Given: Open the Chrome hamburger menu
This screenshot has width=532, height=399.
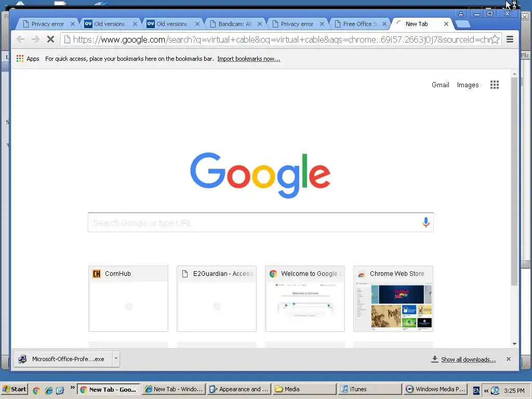Looking at the screenshot, I should click(510, 39).
